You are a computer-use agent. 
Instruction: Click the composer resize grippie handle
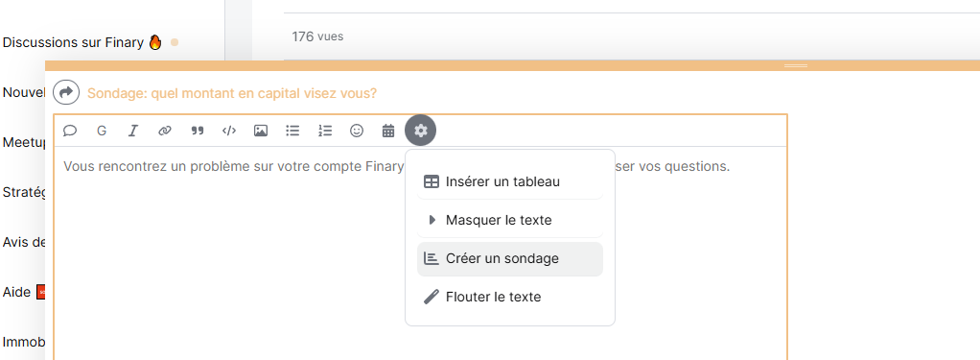point(796,65)
